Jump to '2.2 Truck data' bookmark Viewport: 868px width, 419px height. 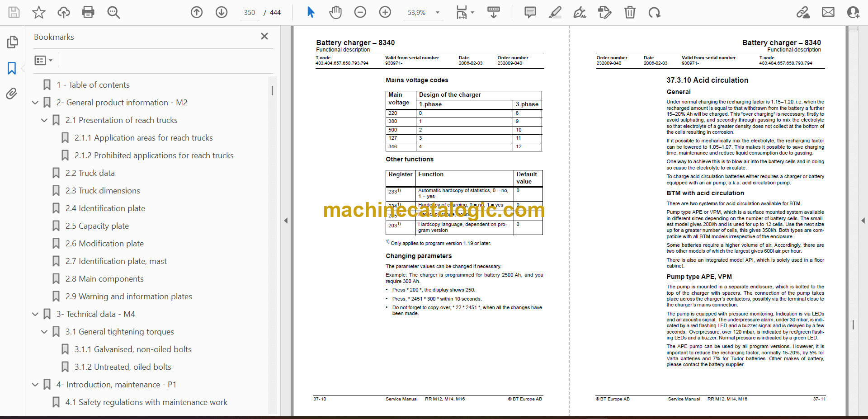pyautogui.click(x=90, y=173)
